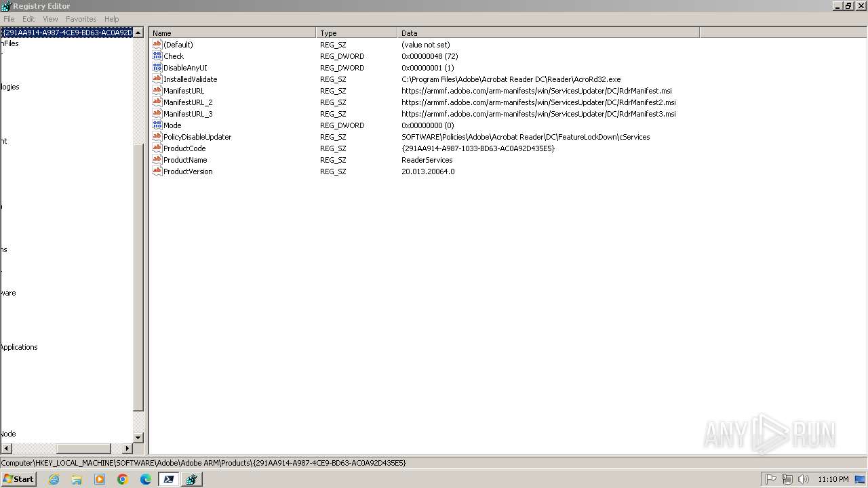Image resolution: width=868 pixels, height=488 pixels.
Task: Click the ManifestURL string icon
Action: point(157,91)
